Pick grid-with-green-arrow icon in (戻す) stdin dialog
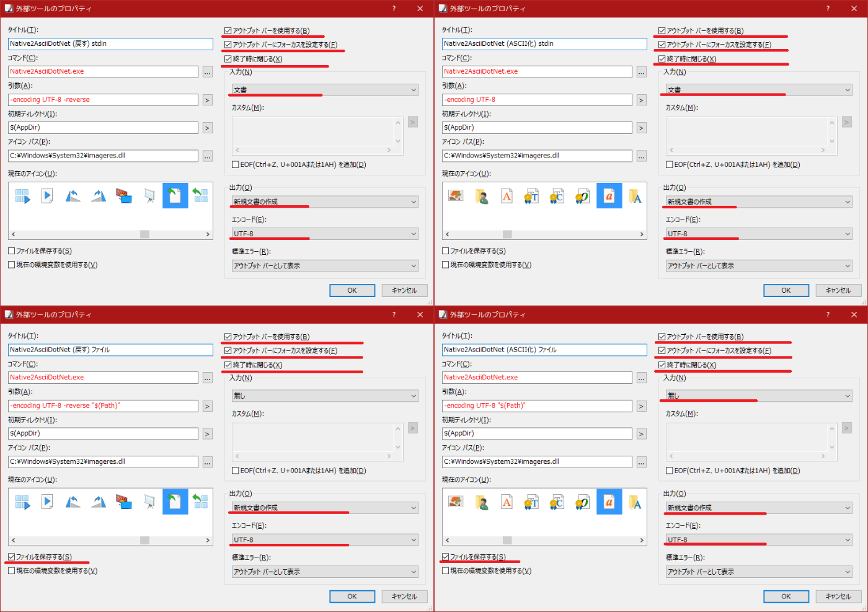The width and height of the screenshot is (868, 612). coord(200,196)
